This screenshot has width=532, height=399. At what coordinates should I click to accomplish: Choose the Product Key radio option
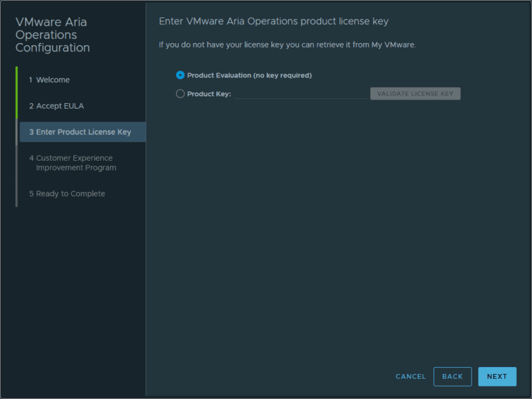coord(180,94)
